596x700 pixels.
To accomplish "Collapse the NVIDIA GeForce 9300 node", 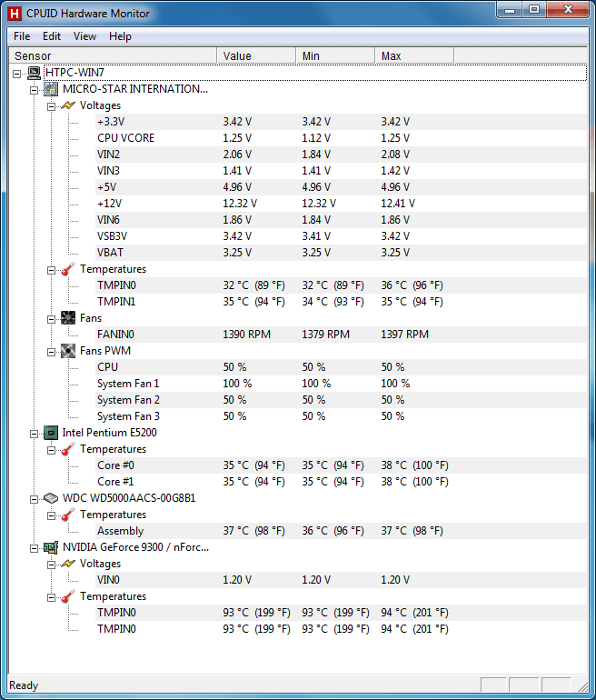I will click(34, 549).
